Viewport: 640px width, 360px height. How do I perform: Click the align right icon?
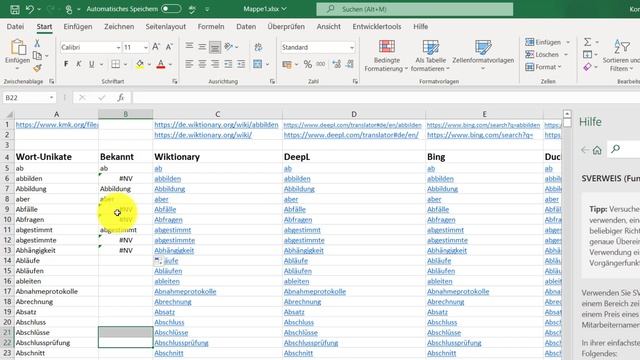coord(215,64)
